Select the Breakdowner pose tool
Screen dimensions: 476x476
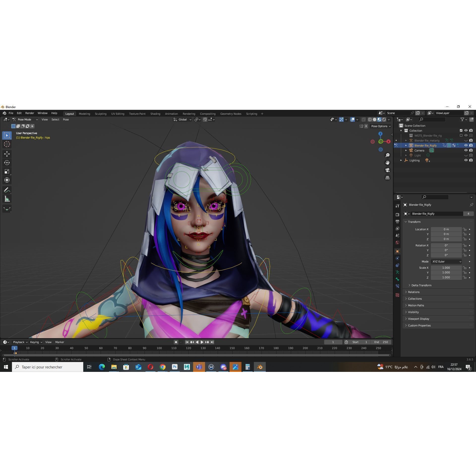tap(7, 209)
